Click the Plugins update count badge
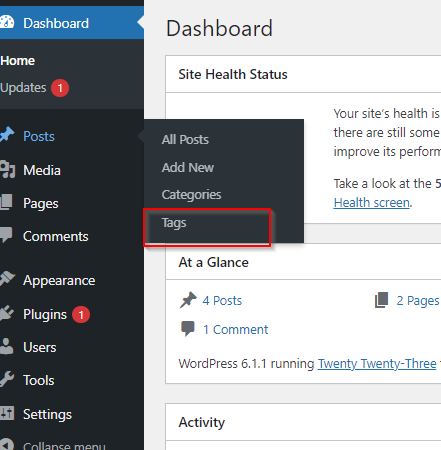The width and height of the screenshot is (441, 450). coord(81,314)
